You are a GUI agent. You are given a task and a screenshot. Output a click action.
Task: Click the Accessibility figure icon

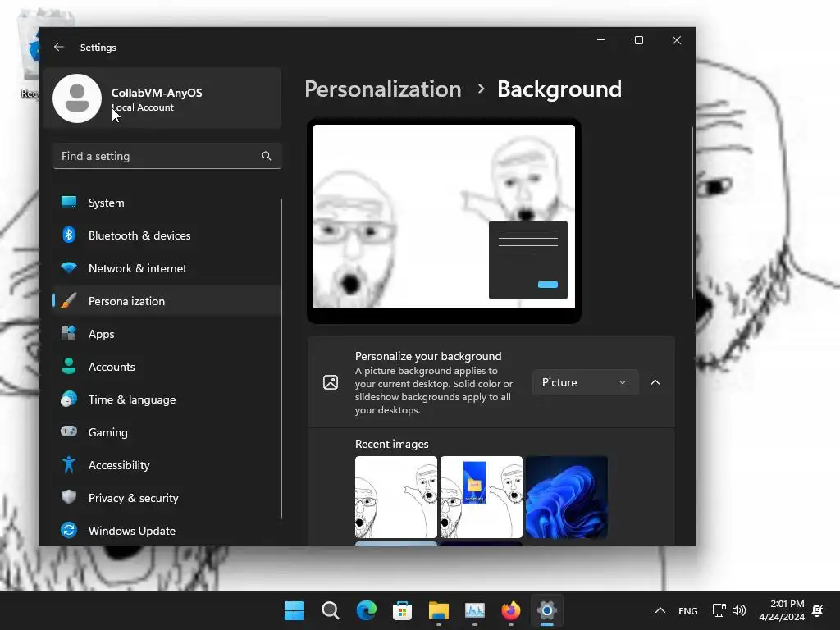[x=69, y=464]
